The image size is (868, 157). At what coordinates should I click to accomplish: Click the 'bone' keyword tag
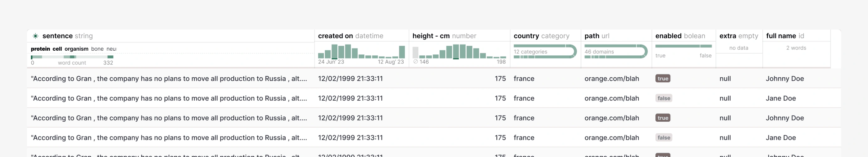97,49
